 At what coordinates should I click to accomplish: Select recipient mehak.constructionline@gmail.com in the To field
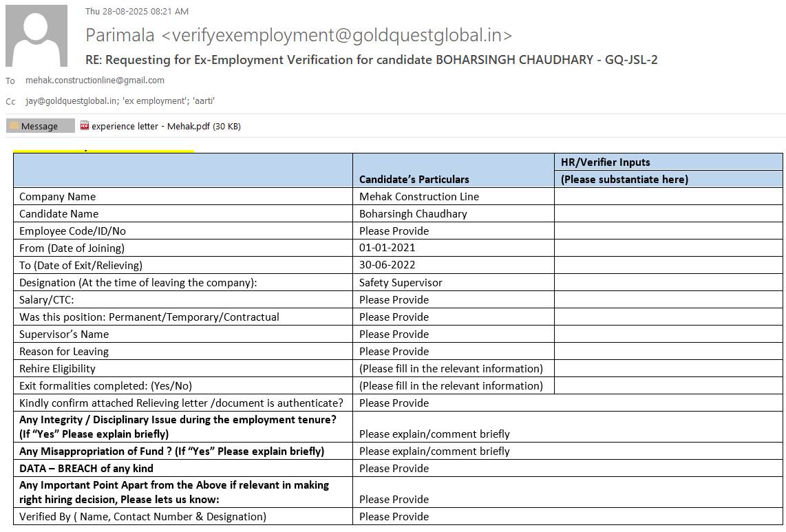(95, 81)
